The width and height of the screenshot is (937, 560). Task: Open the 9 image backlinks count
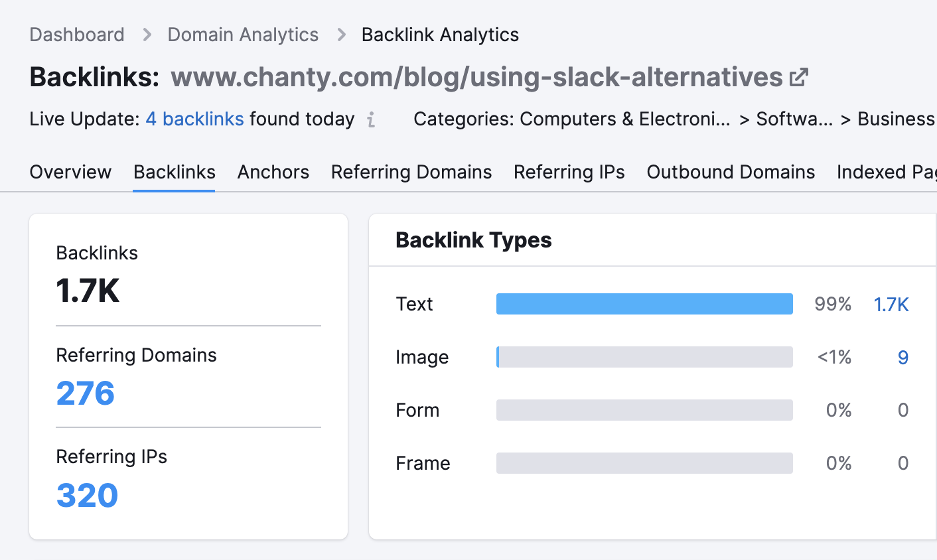[x=902, y=358]
